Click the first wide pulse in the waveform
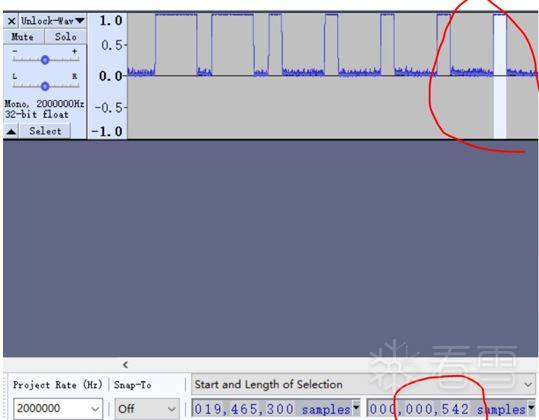Image resolution: width=539 pixels, height=420 pixels. (x=176, y=44)
